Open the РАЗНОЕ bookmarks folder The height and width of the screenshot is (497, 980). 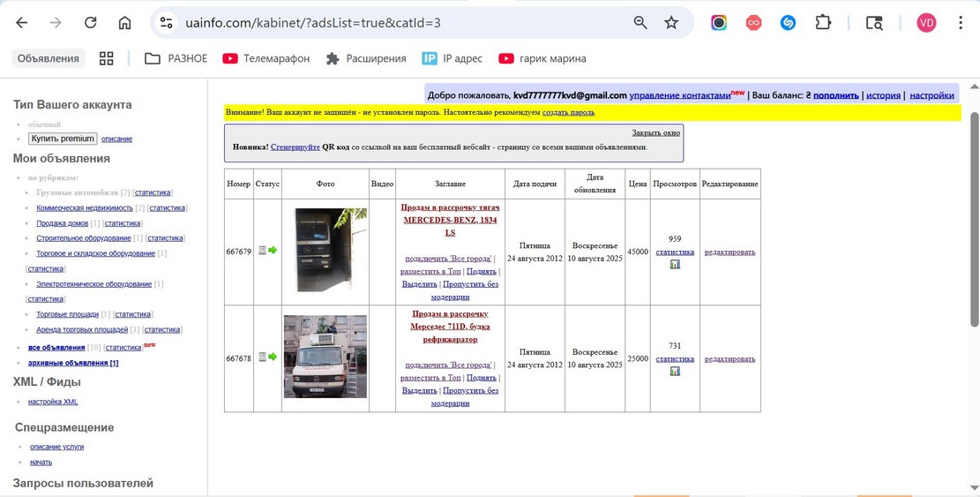[x=176, y=59]
